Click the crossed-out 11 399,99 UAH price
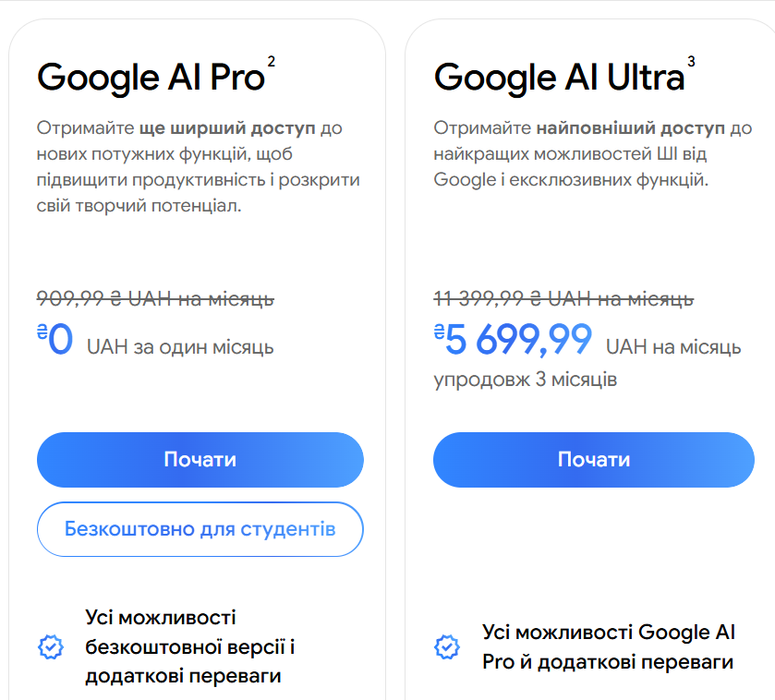 [563, 298]
